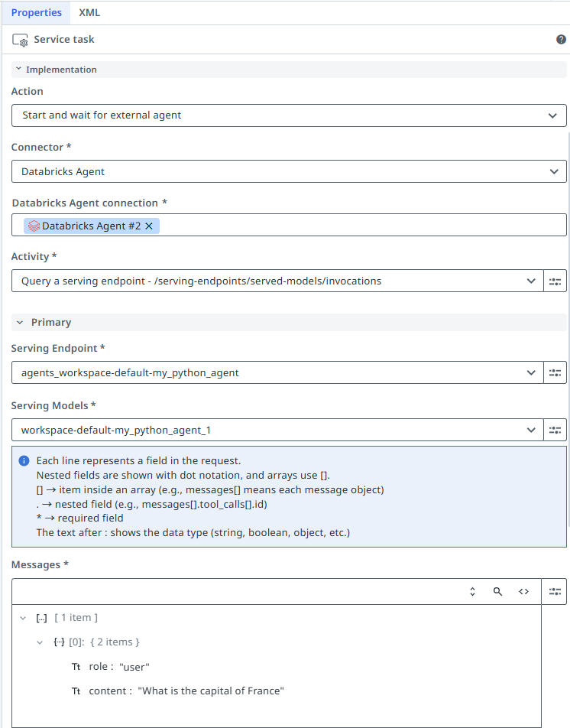Viewport: 570px width, 728px height.
Task: Collapse the [0] item node
Action: coord(40,642)
